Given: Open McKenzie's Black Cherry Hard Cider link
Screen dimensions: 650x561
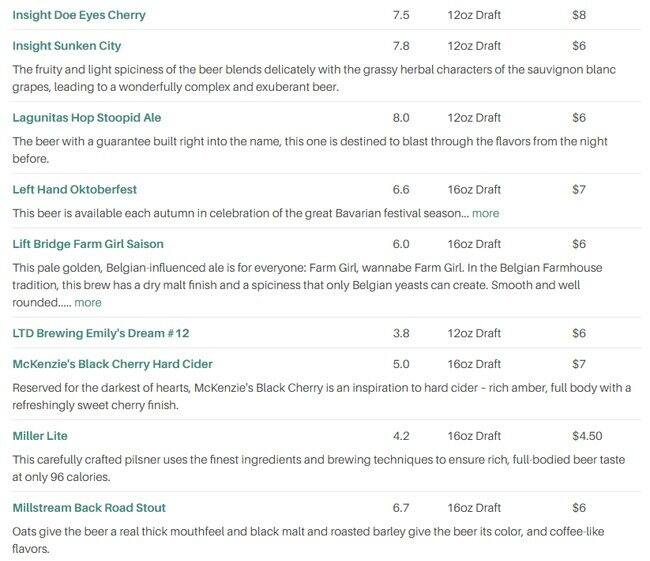Looking at the screenshot, I should (x=112, y=364).
